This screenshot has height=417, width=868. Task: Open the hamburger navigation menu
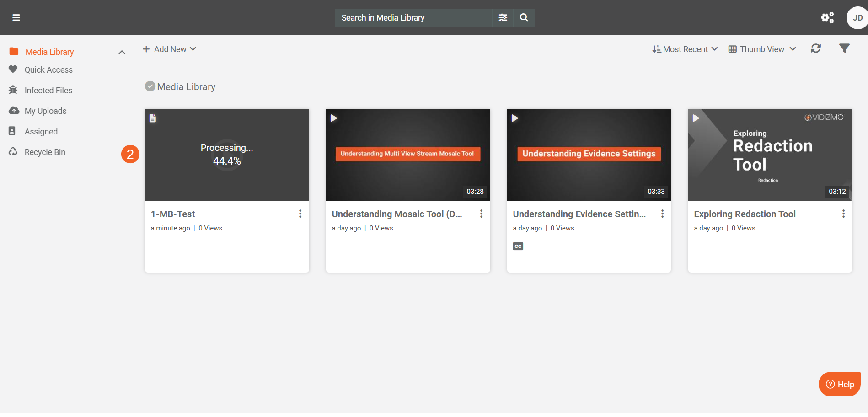pyautogui.click(x=16, y=17)
